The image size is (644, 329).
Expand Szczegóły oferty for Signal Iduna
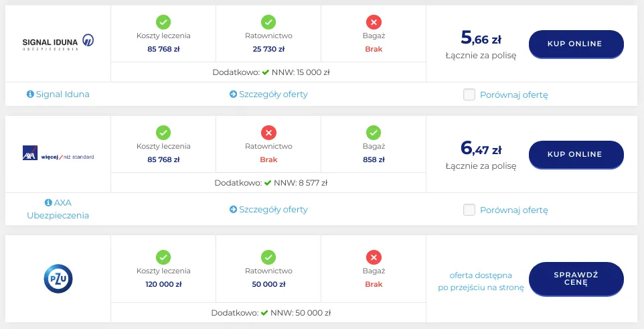tap(268, 94)
